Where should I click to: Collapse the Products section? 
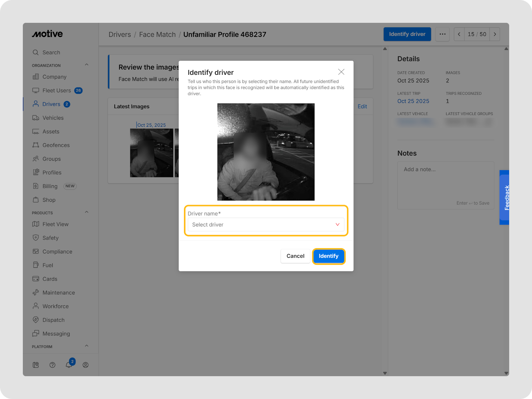(87, 212)
